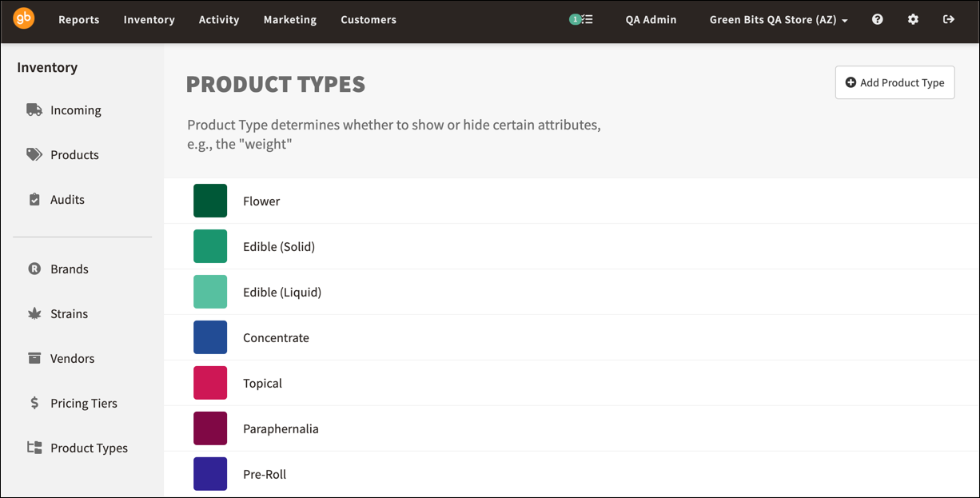Click the Products tags icon
Viewport: 980px width, 498px height.
click(x=34, y=154)
